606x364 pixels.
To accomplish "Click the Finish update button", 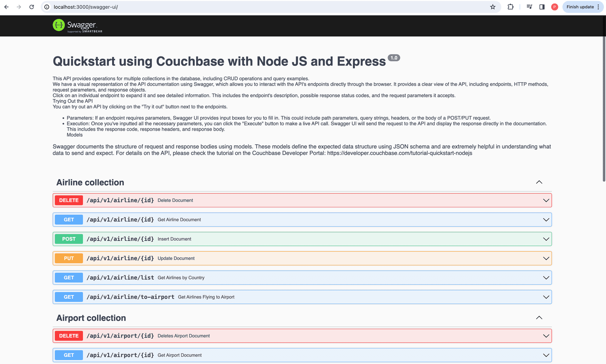I will (x=580, y=7).
